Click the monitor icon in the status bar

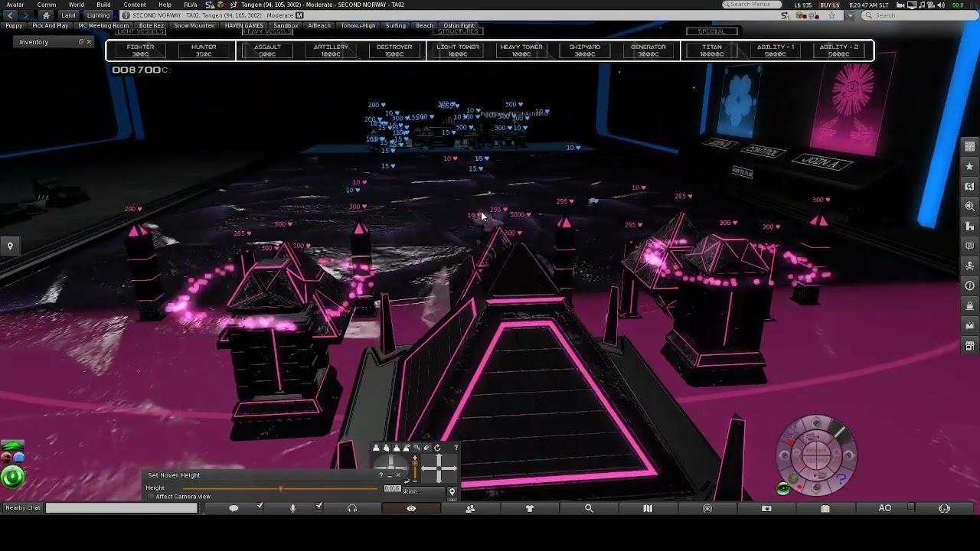911,5
